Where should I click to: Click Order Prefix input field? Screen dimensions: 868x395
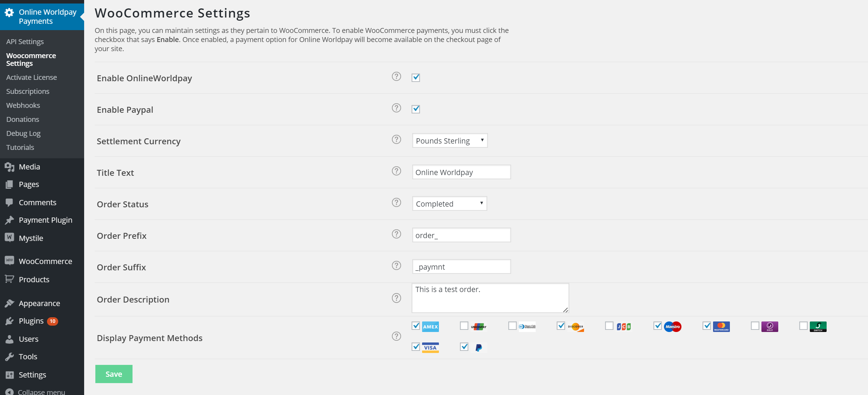[461, 235]
